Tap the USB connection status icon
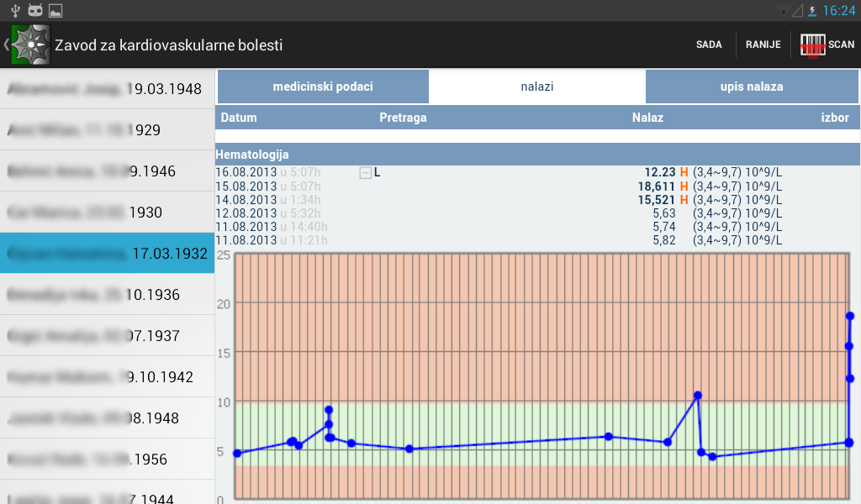The width and height of the screenshot is (861, 504). (13, 11)
